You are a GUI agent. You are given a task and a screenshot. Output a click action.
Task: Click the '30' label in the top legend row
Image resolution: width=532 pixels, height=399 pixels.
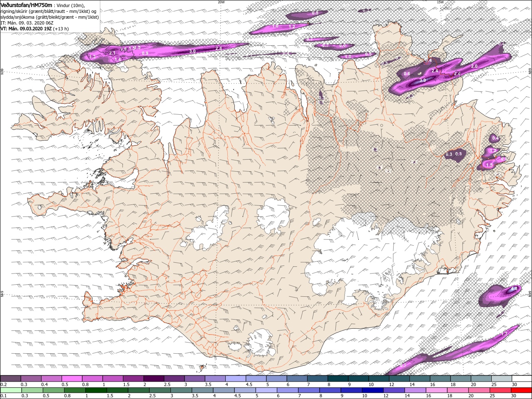pyautogui.click(x=514, y=385)
